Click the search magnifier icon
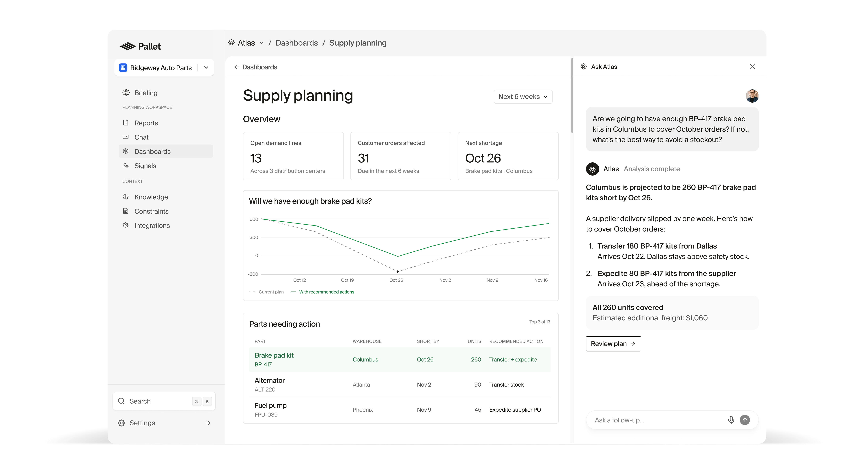 click(x=121, y=401)
